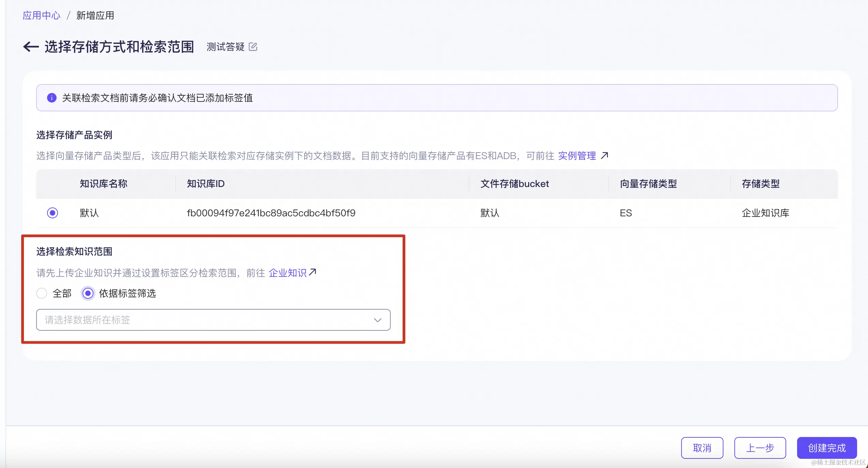Select the 全部 retrieval scope radio

coord(42,293)
